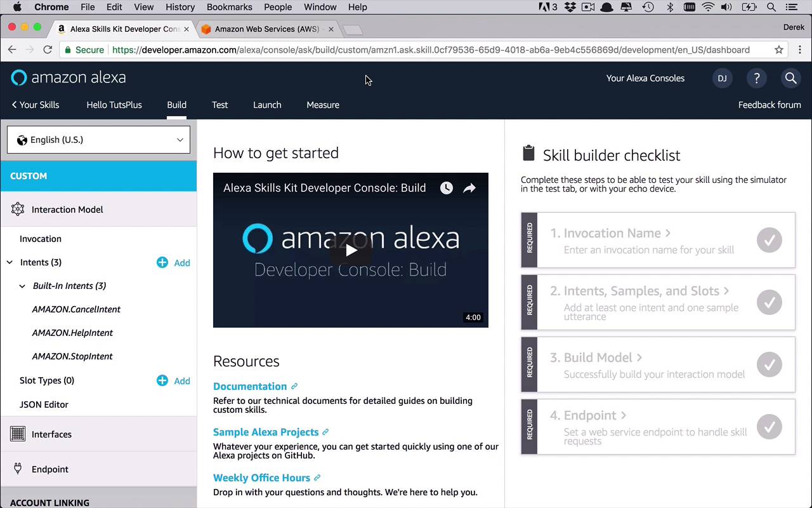The image size is (812, 508).
Task: Click the Interaction Model gear icon
Action: [18, 209]
